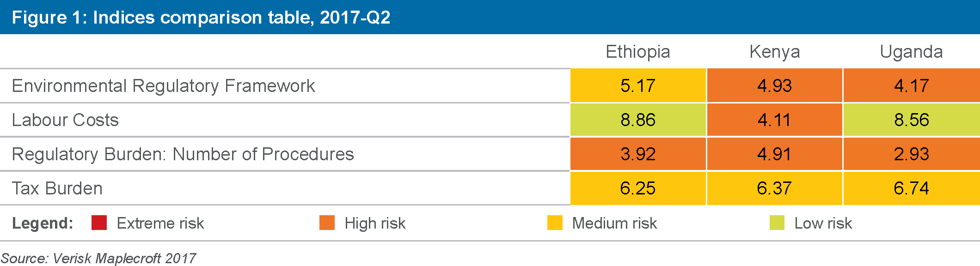This screenshot has height=266, width=980.
Task: Click Ethiopia's 8.86 Labour Costs cell
Action: point(638,120)
